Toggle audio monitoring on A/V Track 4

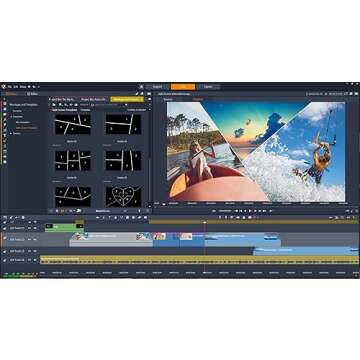[35, 260]
